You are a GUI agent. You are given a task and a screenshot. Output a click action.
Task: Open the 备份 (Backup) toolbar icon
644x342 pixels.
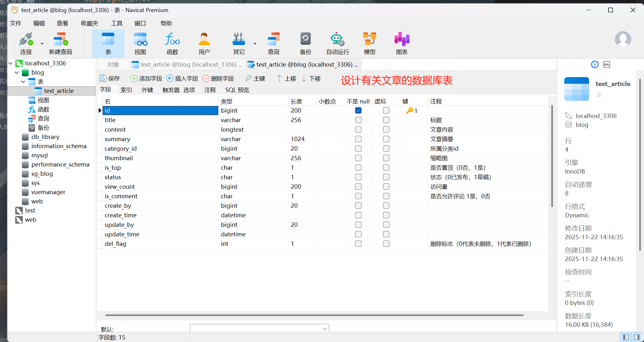(x=305, y=43)
